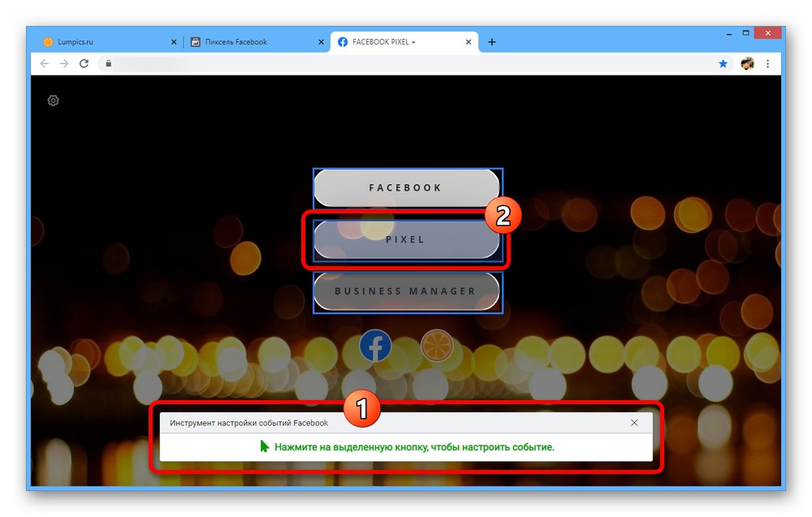Click the settings gear icon on the page
This screenshot has height=517, width=812.
point(54,101)
